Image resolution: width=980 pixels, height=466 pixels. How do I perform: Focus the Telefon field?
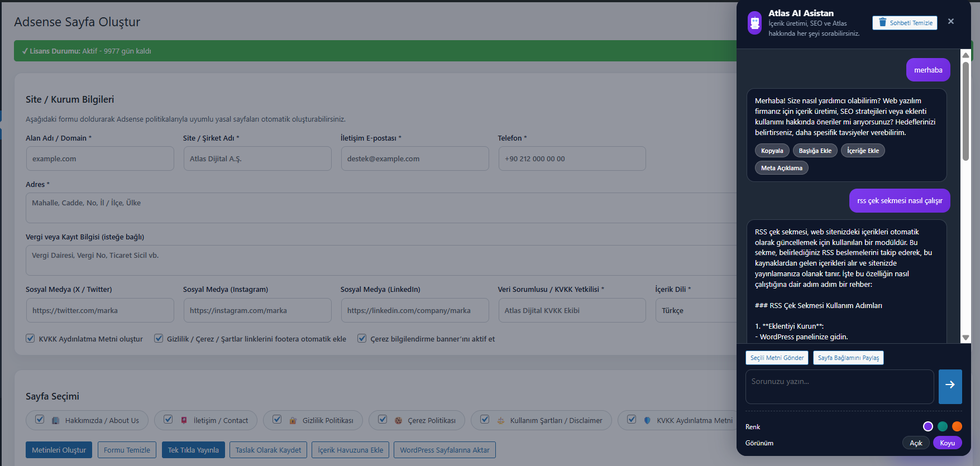(572, 158)
